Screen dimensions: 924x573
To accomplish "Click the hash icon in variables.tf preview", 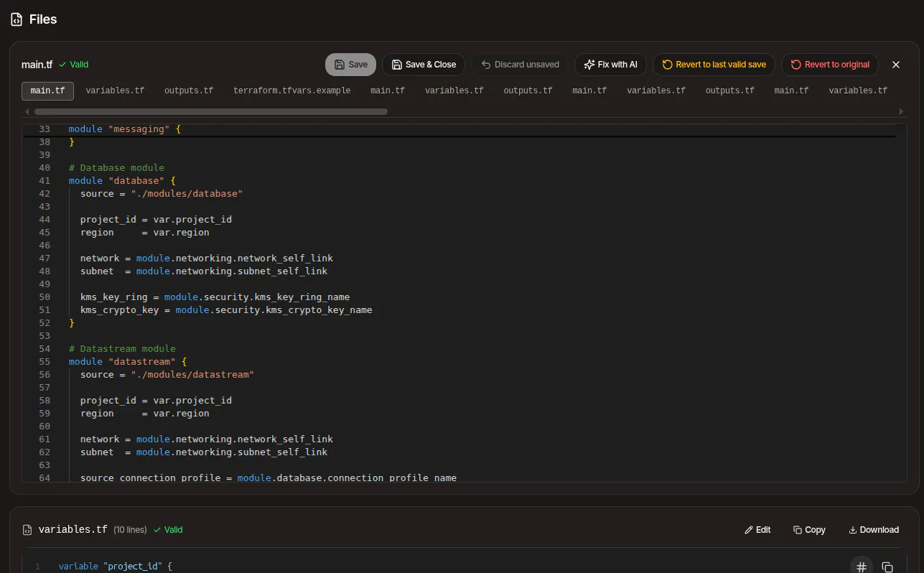I will click(x=862, y=567).
